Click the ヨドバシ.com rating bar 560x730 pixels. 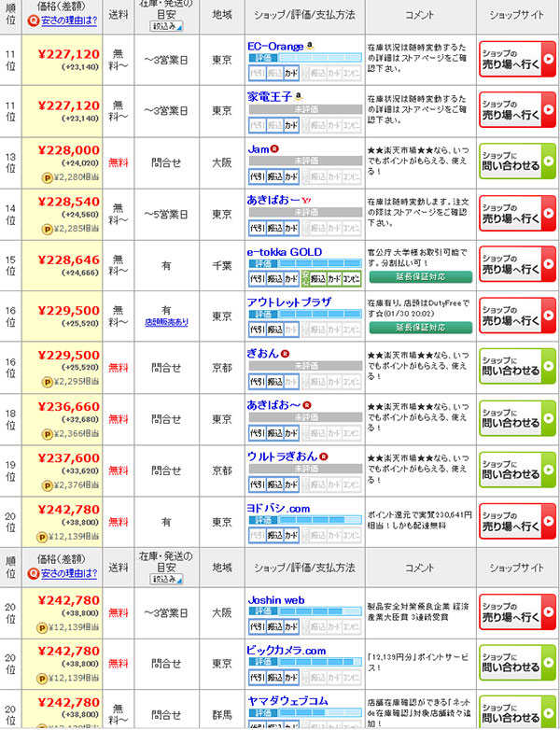[305, 520]
